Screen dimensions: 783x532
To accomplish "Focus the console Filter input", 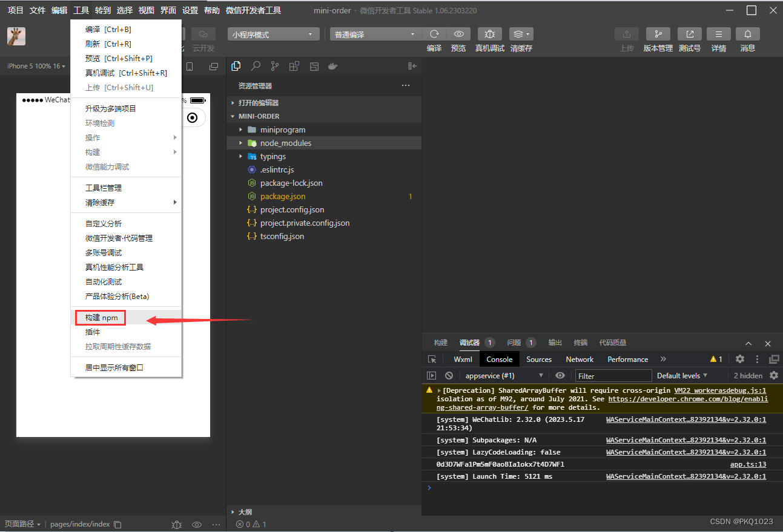I will [613, 375].
